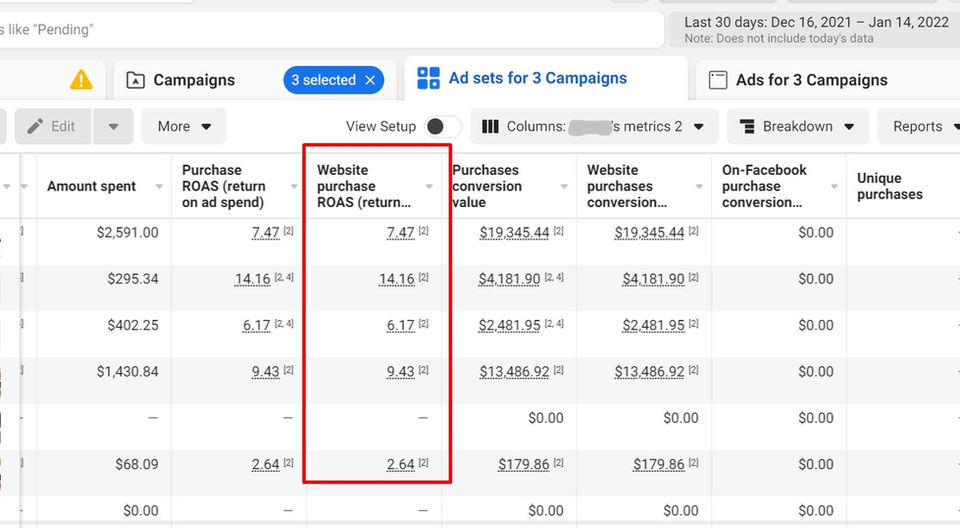Open the Edit options dropdown arrow
Screen dimensions: 960x528
(x=113, y=127)
